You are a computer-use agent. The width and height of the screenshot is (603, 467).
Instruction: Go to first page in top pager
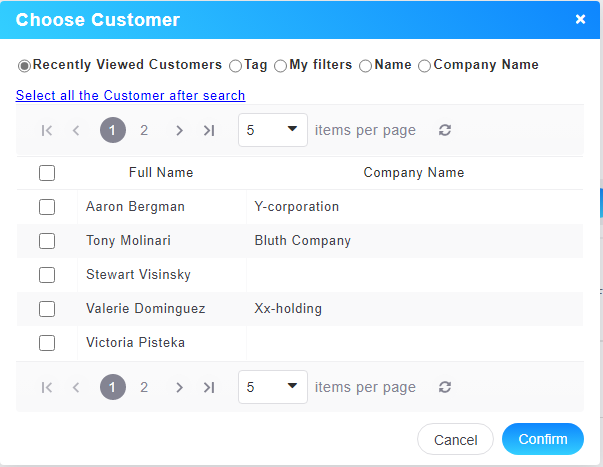[47, 130]
